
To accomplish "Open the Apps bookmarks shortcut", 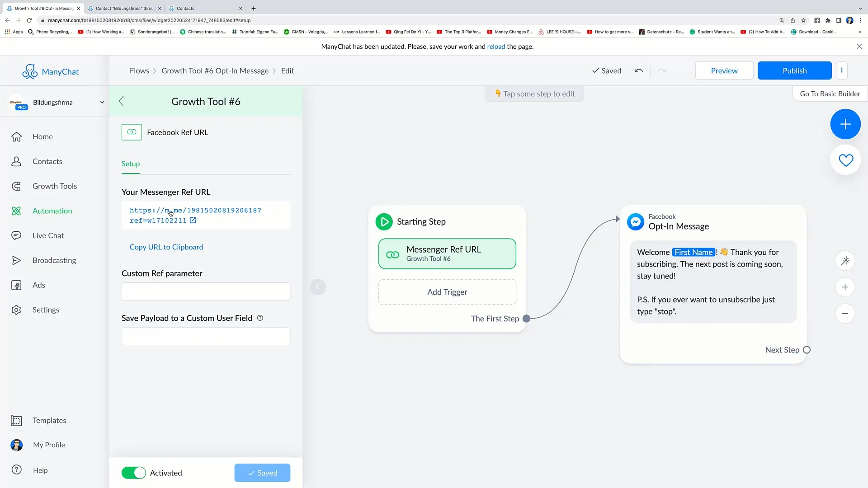I will pos(14,32).
